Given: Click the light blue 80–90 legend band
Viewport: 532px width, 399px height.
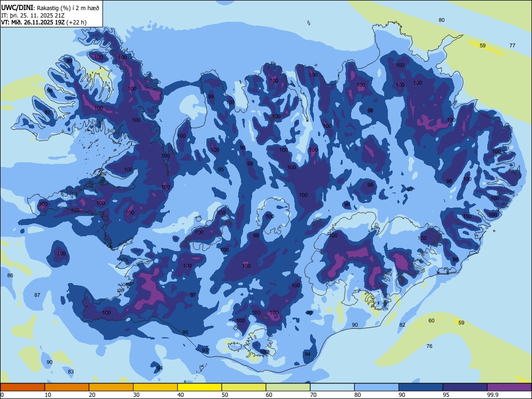Looking at the screenshot, I should coord(377,387).
